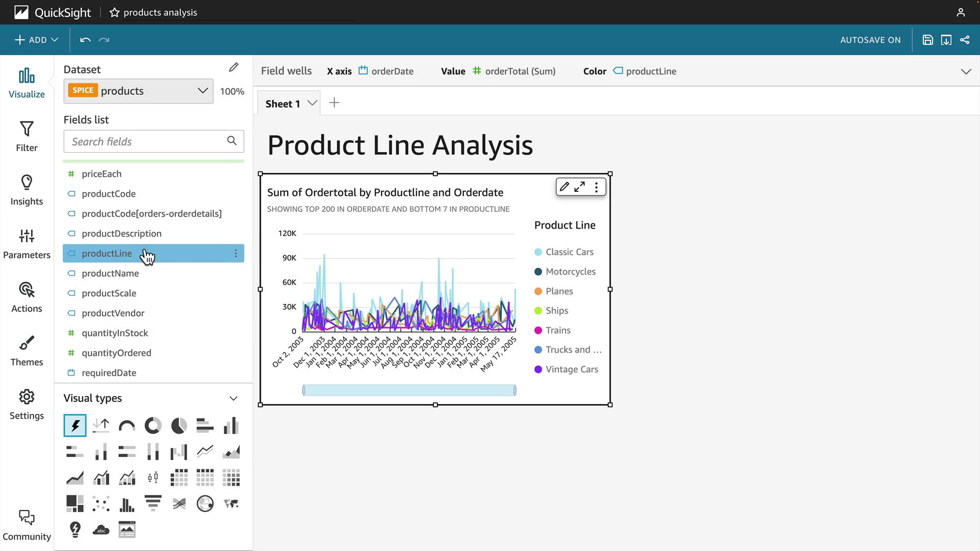The image size is (980, 551).
Task: Click the add new sheet plus button
Action: 334,103
